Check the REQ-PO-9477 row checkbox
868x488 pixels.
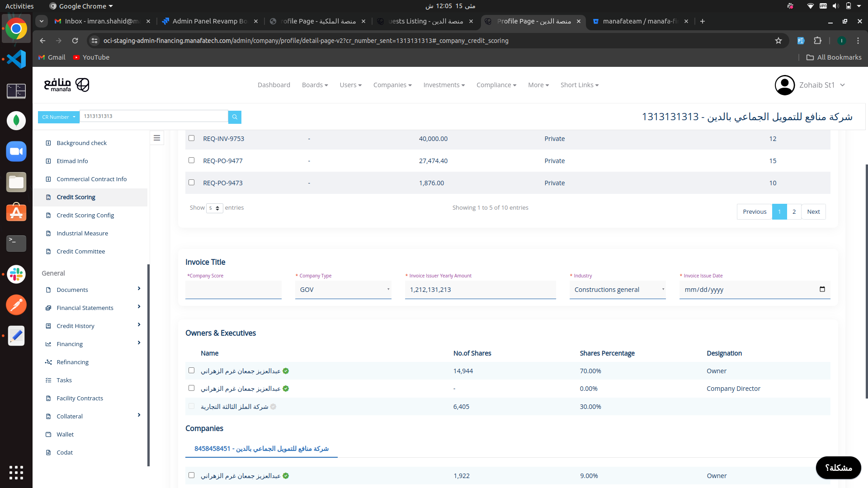191,160
